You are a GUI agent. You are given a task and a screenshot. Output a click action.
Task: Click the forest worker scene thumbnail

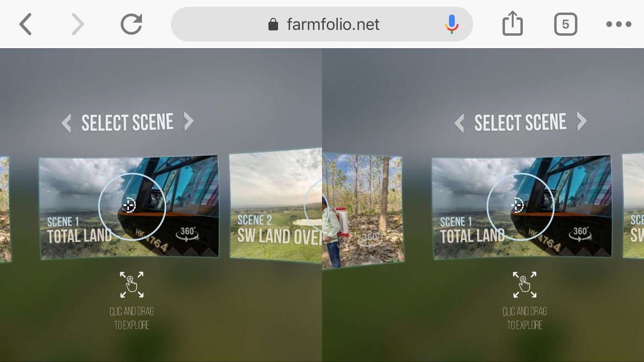(x=362, y=210)
